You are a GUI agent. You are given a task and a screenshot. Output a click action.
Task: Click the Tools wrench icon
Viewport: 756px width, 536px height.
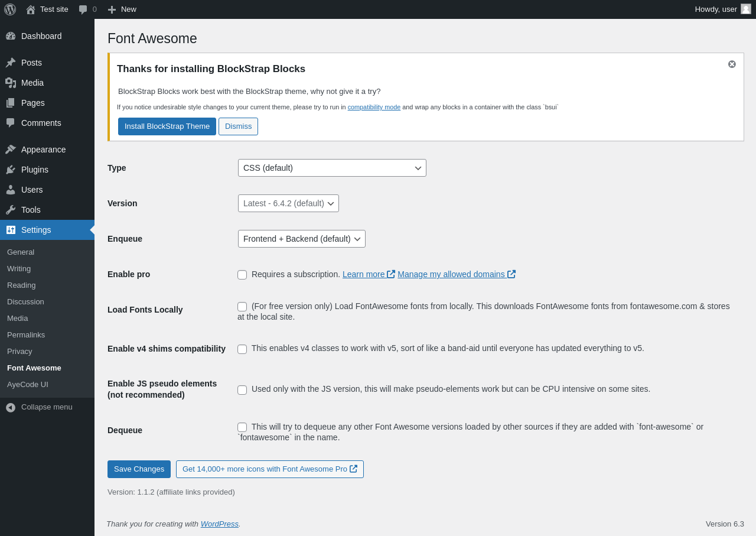(11, 210)
